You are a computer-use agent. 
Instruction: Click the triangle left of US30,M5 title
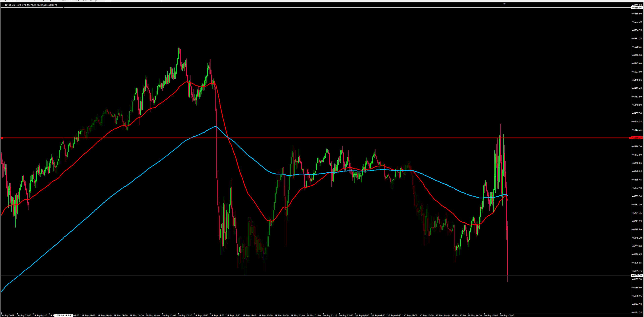(3, 5)
